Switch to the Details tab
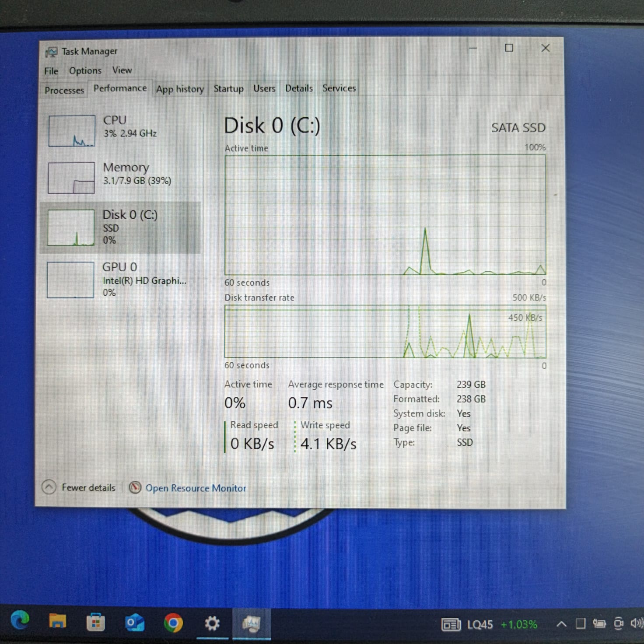The width and height of the screenshot is (644, 644). (299, 88)
